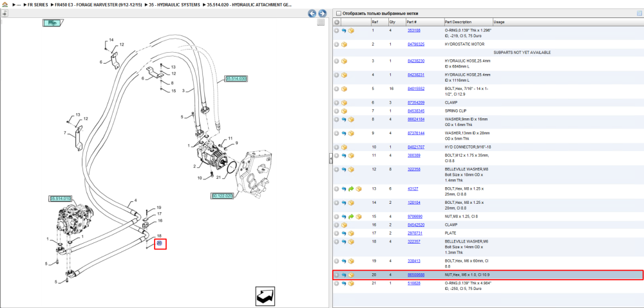Viewport: 644px width, 308px height.
Task: Sort by the Part Description column header
Action: (458, 22)
